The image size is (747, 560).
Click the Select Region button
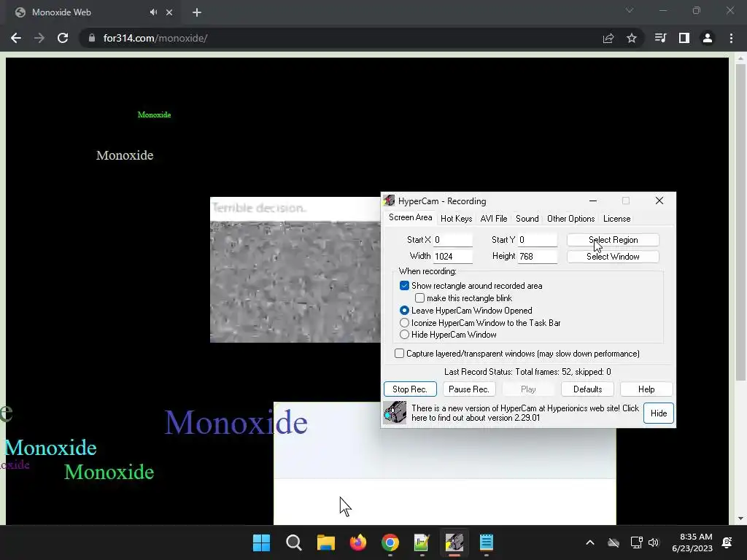(x=613, y=240)
